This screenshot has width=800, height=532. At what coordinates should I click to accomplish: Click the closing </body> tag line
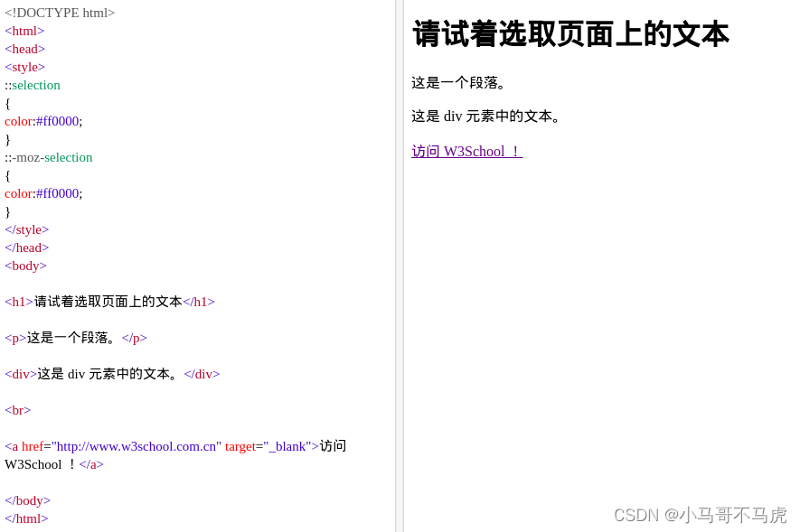[x=27, y=500]
